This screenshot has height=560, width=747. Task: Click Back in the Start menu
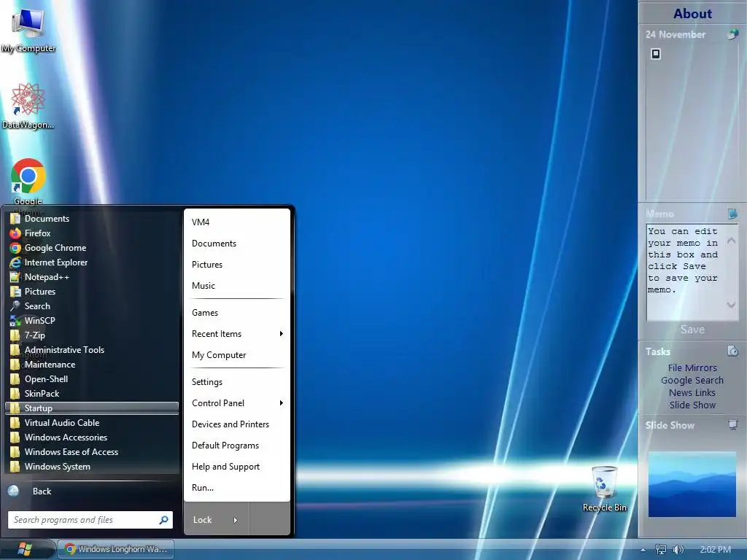(42, 491)
